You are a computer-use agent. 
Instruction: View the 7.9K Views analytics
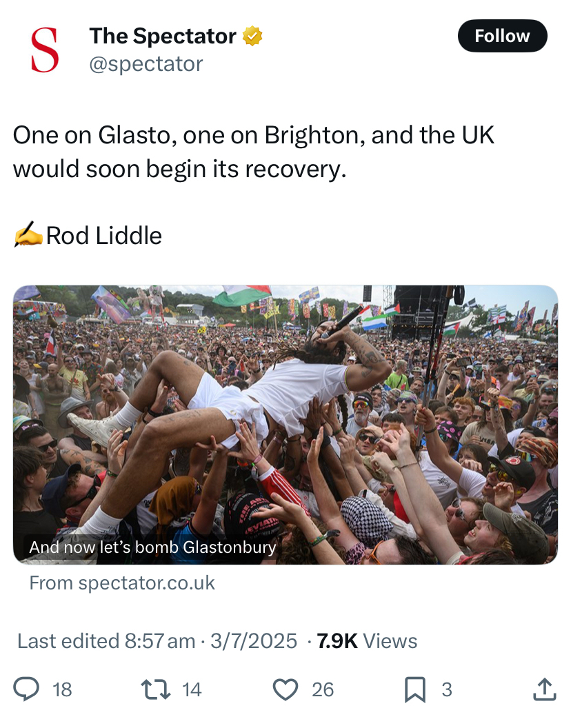(367, 641)
